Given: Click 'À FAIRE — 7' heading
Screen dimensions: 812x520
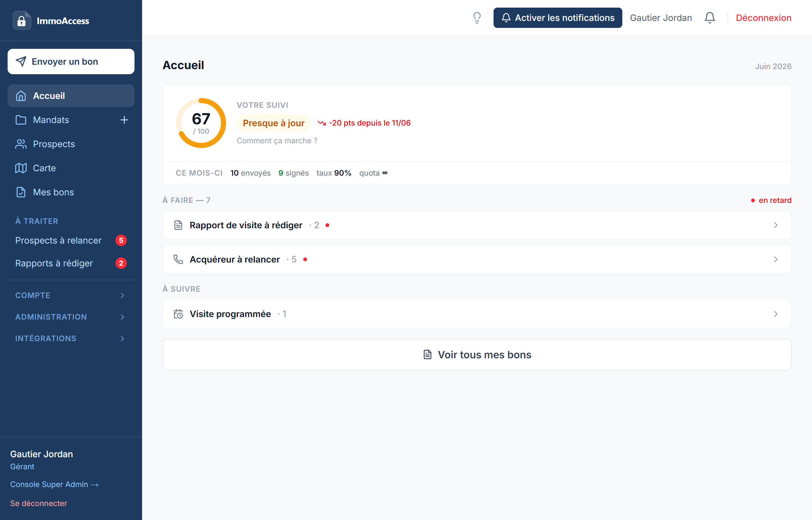Looking at the screenshot, I should click(x=187, y=200).
